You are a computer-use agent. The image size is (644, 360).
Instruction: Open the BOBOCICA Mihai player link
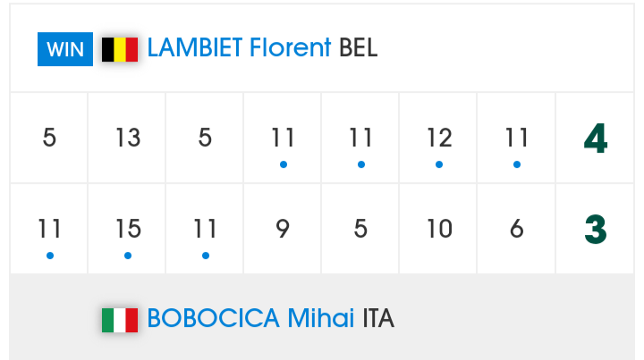click(250, 318)
